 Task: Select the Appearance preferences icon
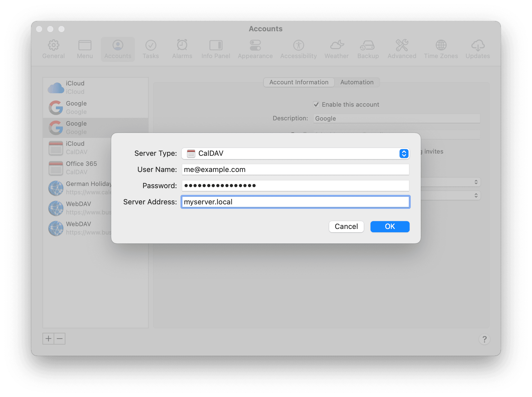click(x=255, y=49)
